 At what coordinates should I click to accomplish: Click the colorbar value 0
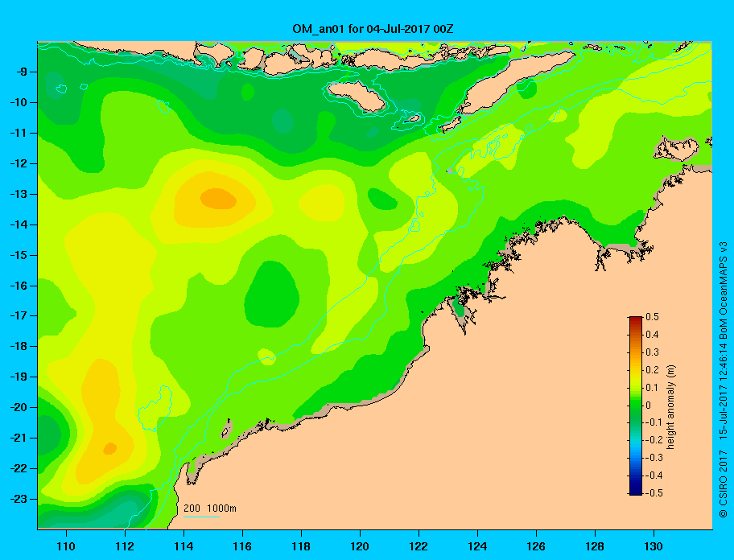tap(649, 406)
